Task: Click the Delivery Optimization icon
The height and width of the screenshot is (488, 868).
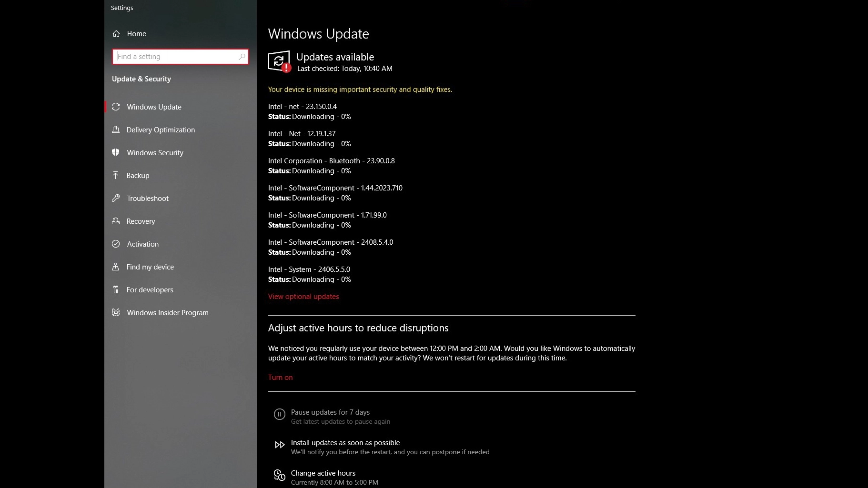Action: pos(116,129)
